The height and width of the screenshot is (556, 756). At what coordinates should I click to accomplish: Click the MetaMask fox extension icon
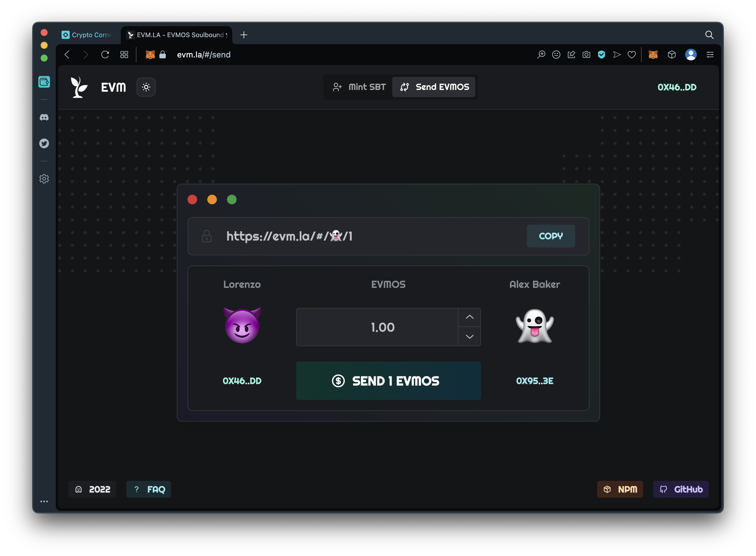[653, 55]
